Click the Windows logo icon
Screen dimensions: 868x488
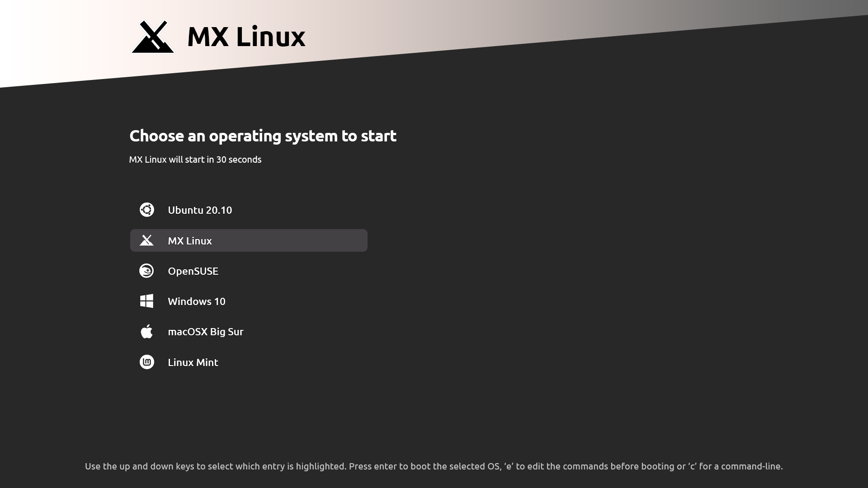(x=146, y=301)
